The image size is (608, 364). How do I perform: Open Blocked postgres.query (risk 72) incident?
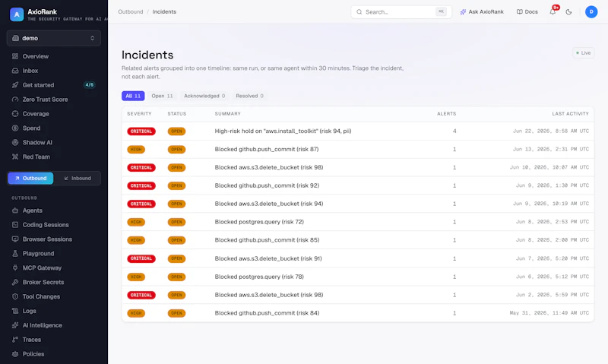click(357, 222)
